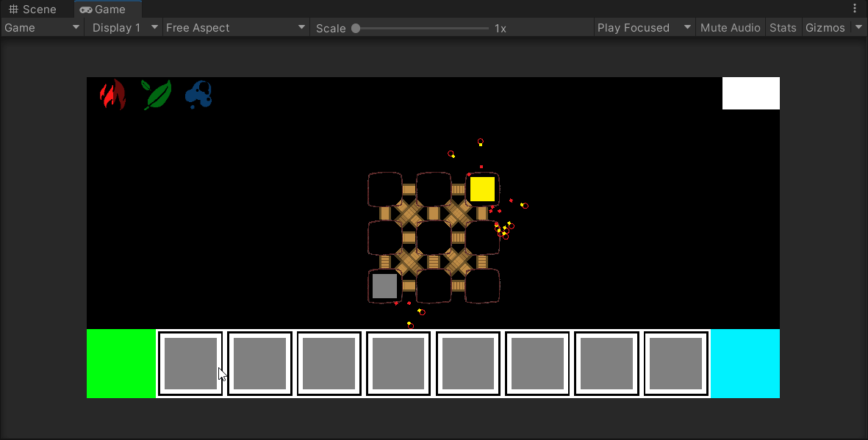
Task: Select the second inventory slot
Action: (260, 364)
